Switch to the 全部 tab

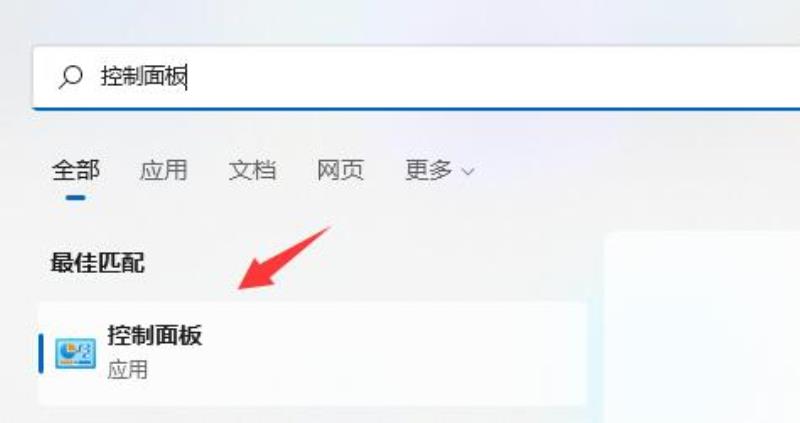(76, 170)
